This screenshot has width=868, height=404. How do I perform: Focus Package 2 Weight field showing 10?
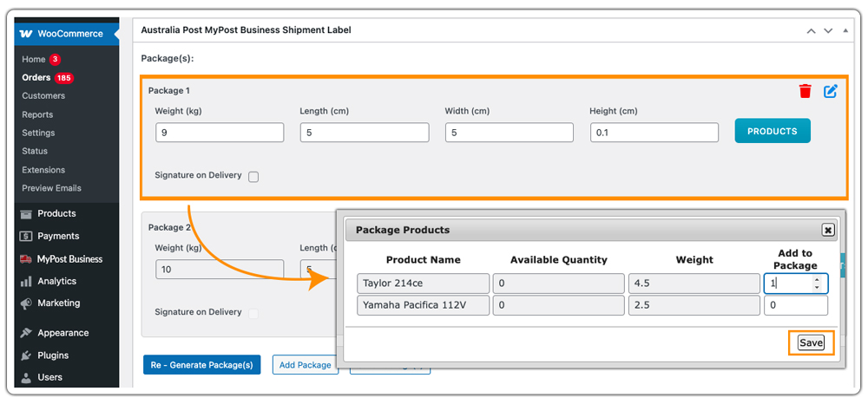point(220,269)
